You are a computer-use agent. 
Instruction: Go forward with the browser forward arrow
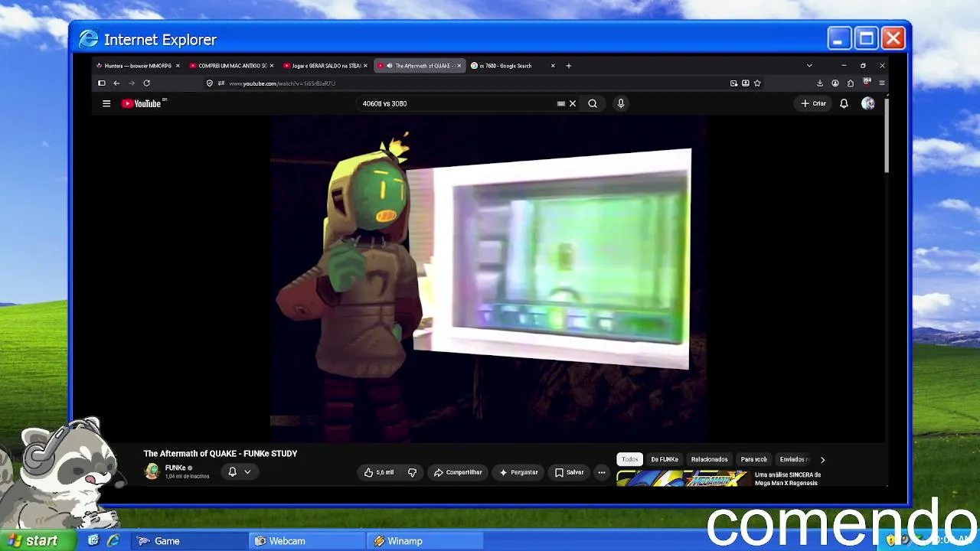(132, 83)
